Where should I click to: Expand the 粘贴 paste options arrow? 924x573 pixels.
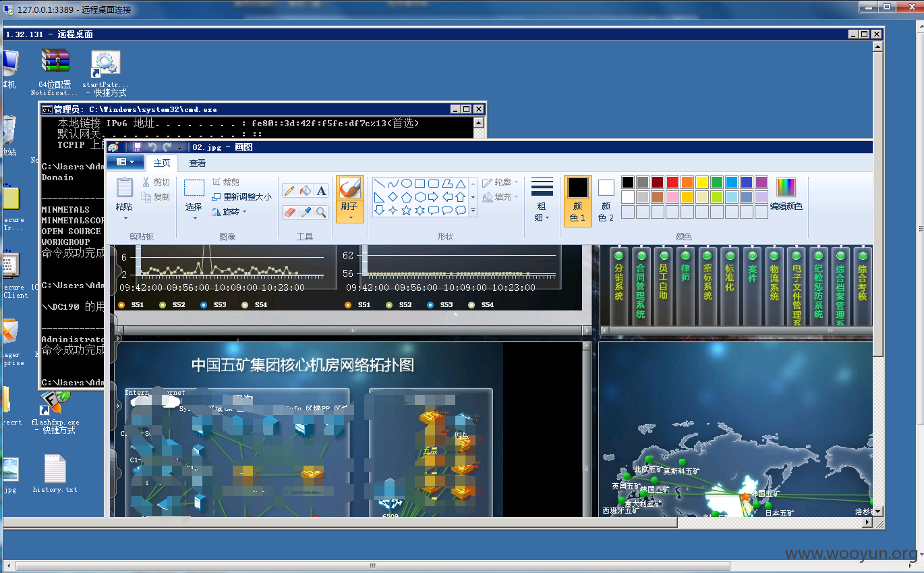125,218
